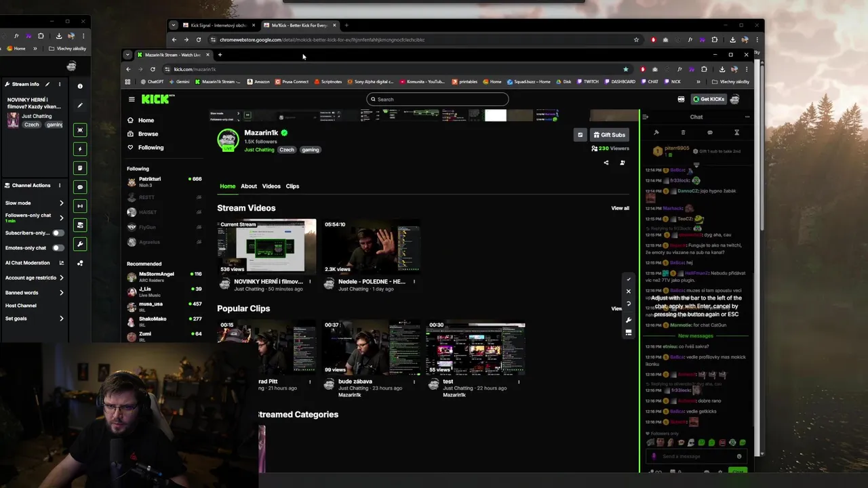Collapse the chat panel arrow icon
This screenshot has width=868, height=488.
pyautogui.click(x=645, y=117)
